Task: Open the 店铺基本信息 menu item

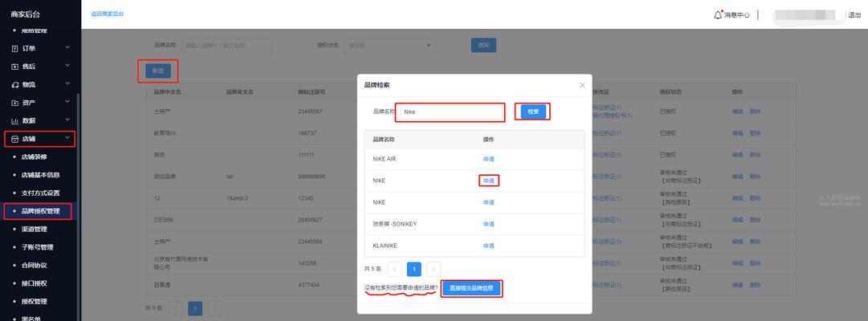Action: 40,175
